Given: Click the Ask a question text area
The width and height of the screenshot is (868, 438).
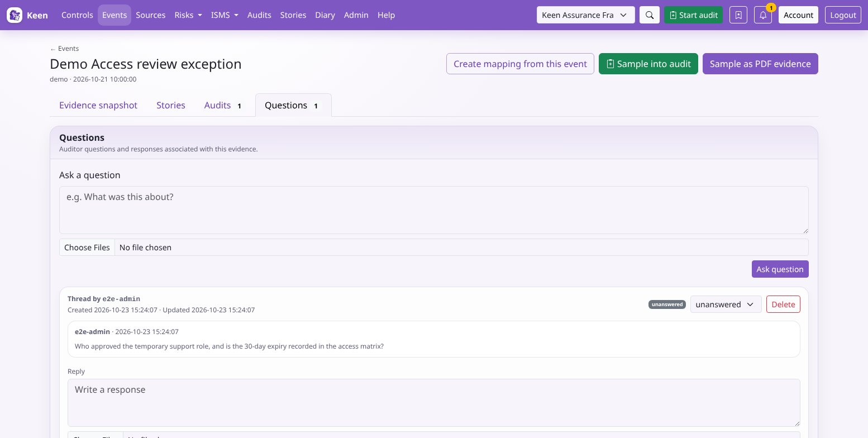Looking at the screenshot, I should (433, 210).
